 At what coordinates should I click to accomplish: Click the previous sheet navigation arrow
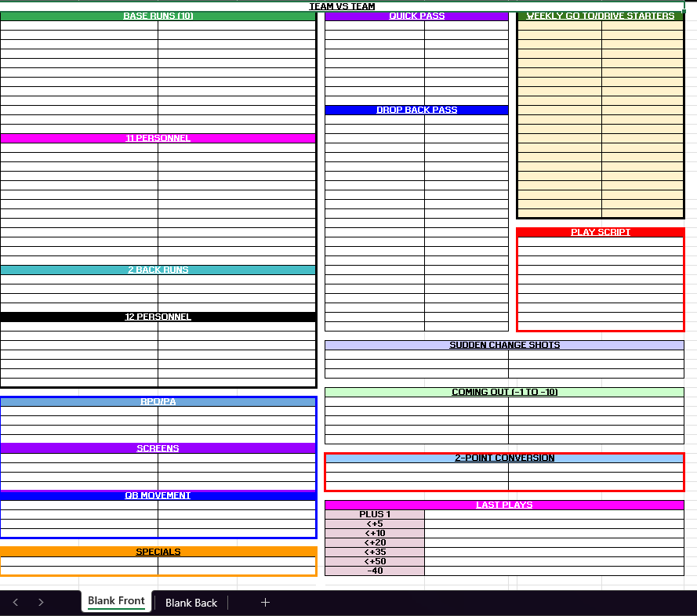16,602
